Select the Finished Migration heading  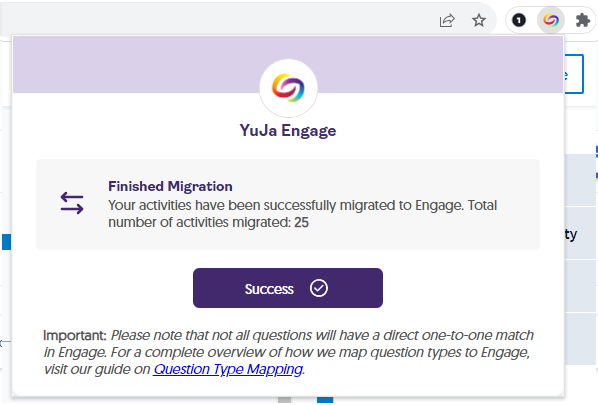pyautogui.click(x=170, y=186)
